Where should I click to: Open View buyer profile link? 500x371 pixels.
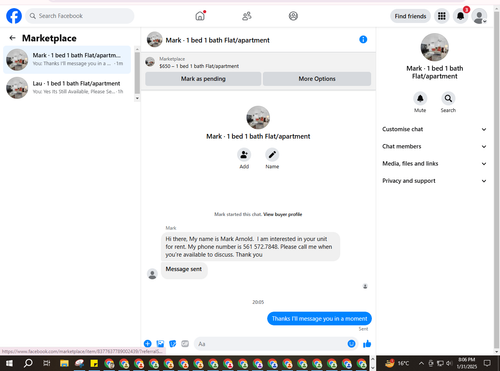click(283, 214)
